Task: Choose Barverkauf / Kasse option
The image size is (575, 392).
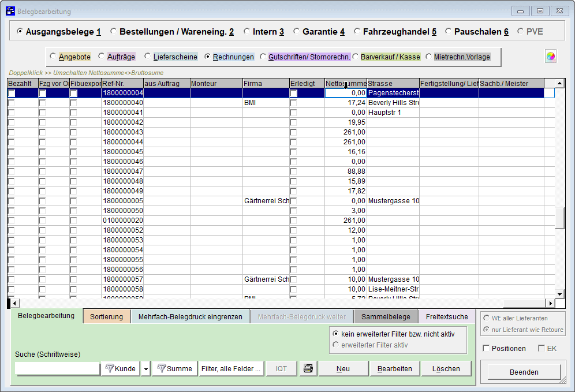Action: point(356,57)
